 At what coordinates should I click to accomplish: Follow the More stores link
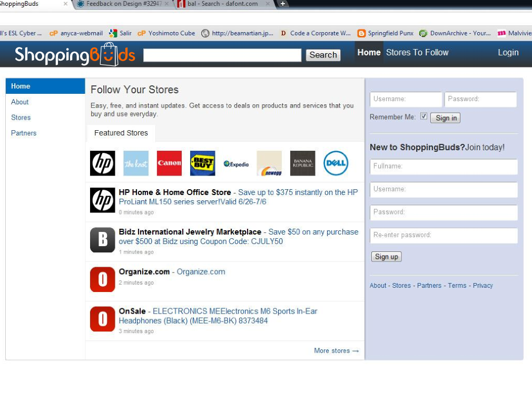tap(336, 351)
